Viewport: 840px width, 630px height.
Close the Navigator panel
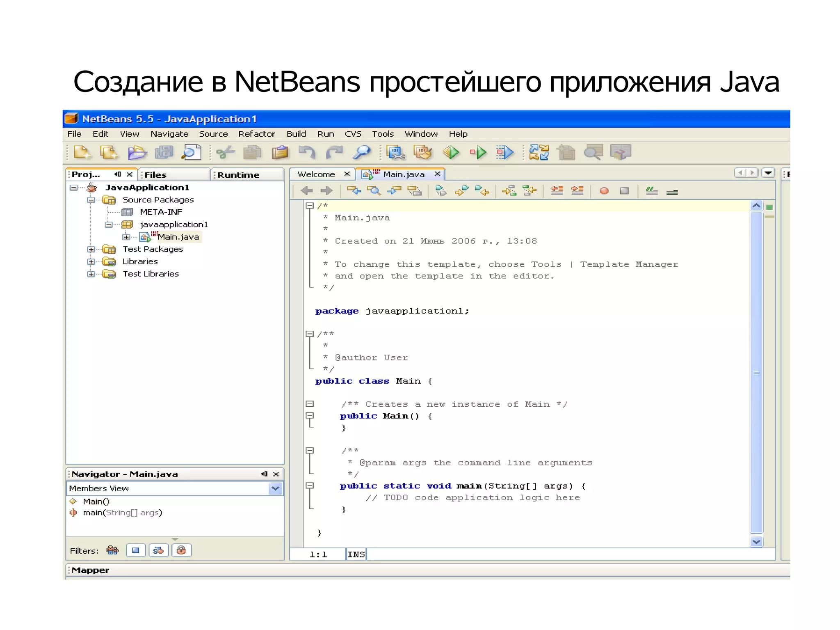pos(276,474)
